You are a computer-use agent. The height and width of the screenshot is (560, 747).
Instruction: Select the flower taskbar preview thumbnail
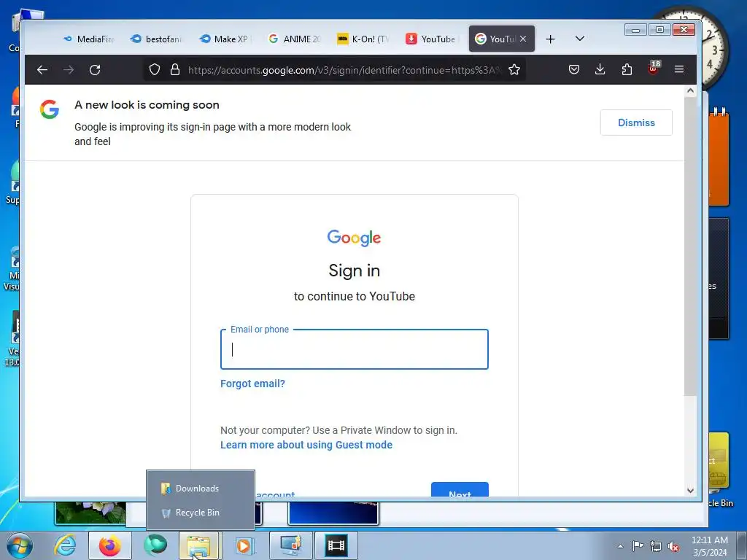(x=90, y=513)
